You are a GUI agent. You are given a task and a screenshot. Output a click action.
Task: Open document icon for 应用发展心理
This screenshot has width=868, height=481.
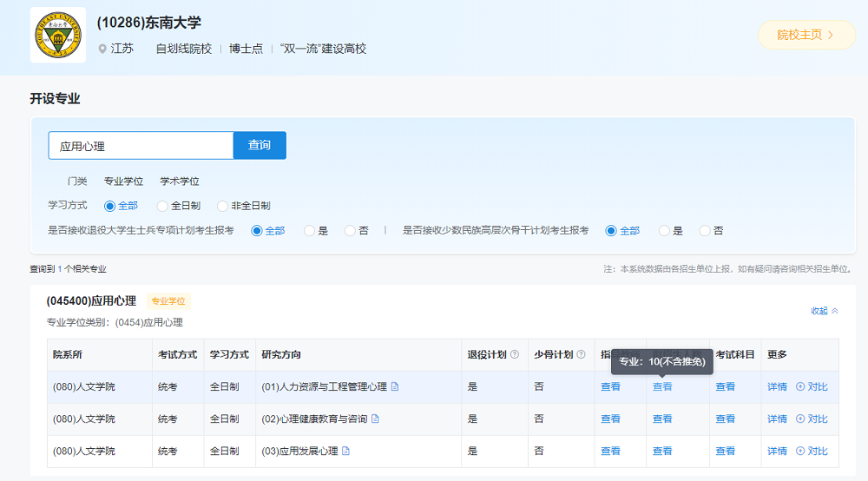346,451
